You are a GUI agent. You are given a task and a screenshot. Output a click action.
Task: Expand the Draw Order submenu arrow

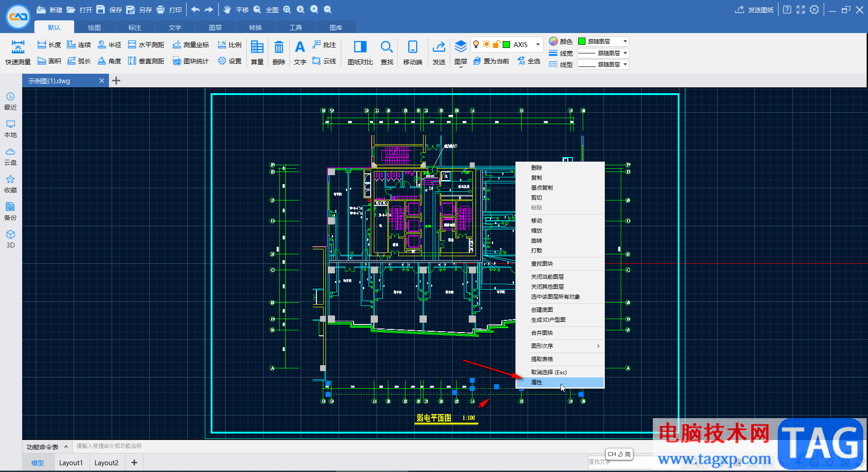tap(598, 346)
